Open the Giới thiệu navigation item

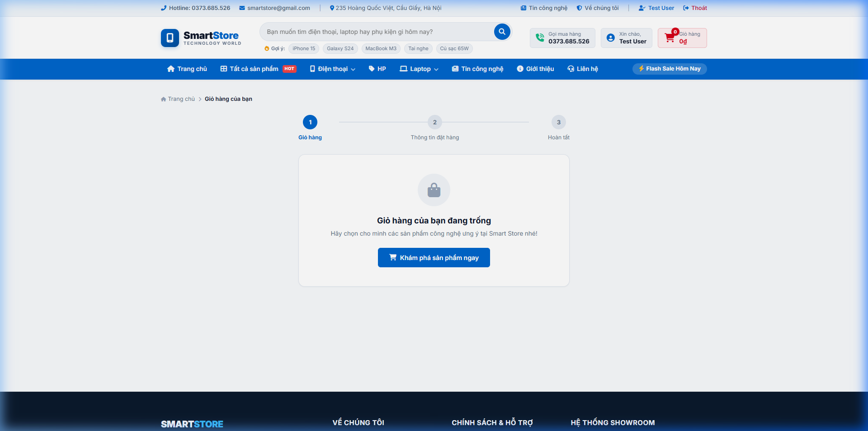[x=535, y=69]
